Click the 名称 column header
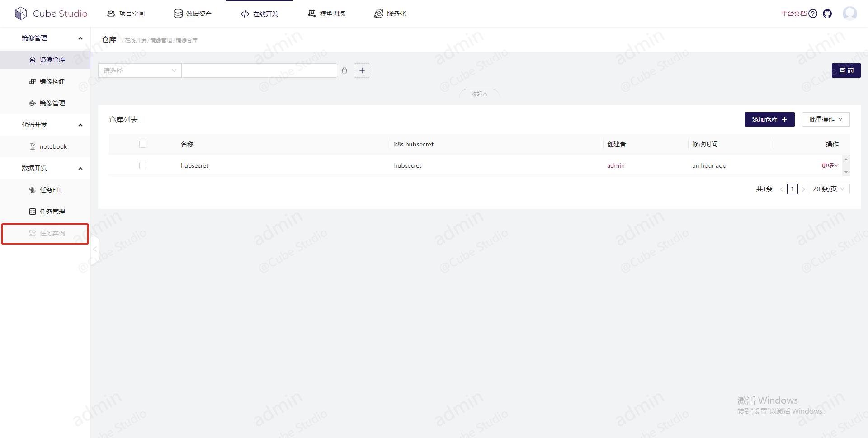Image resolution: width=868 pixels, height=438 pixels. coord(187,144)
